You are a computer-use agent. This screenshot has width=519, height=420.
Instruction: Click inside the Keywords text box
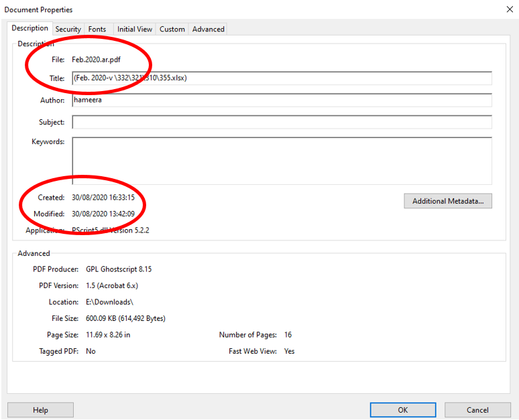click(282, 161)
